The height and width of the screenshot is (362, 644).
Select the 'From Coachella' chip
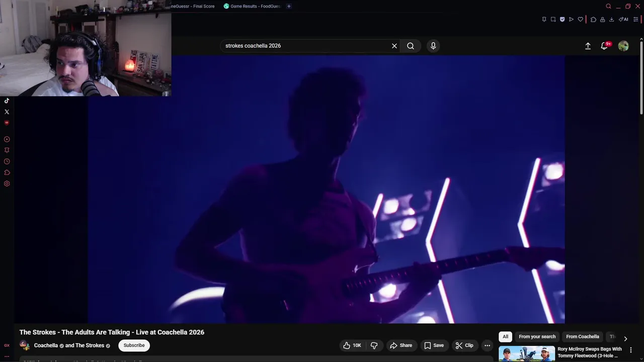tap(583, 337)
